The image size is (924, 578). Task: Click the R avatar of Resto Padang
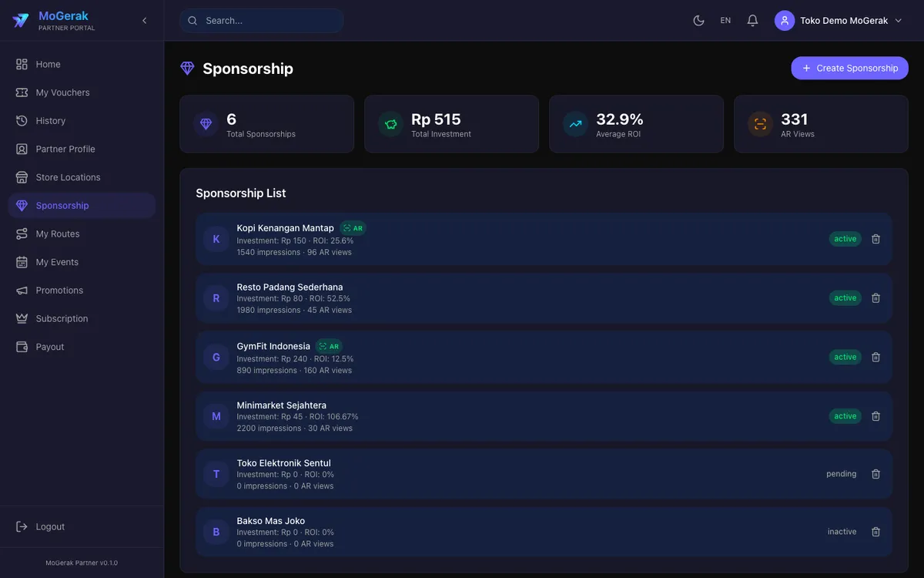tap(216, 298)
